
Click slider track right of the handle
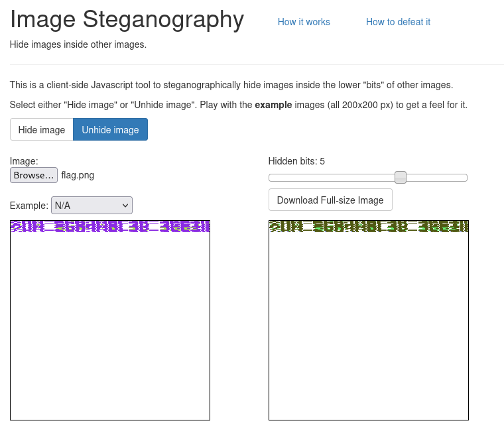[437, 178]
